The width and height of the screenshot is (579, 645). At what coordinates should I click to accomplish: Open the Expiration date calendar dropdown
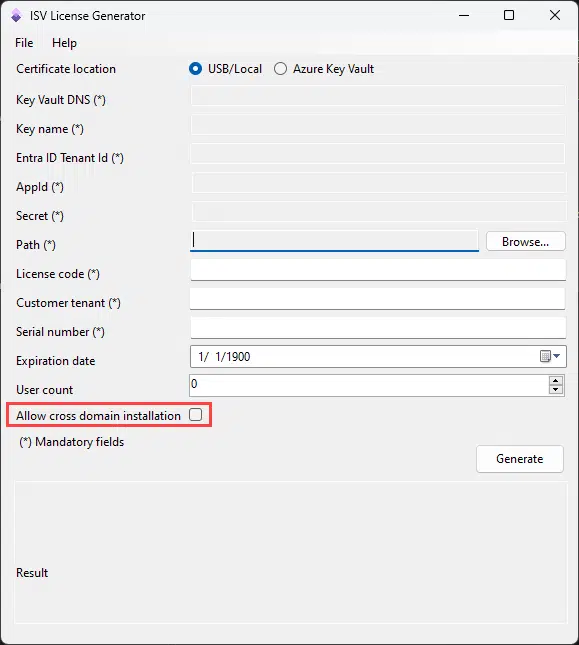(550, 356)
